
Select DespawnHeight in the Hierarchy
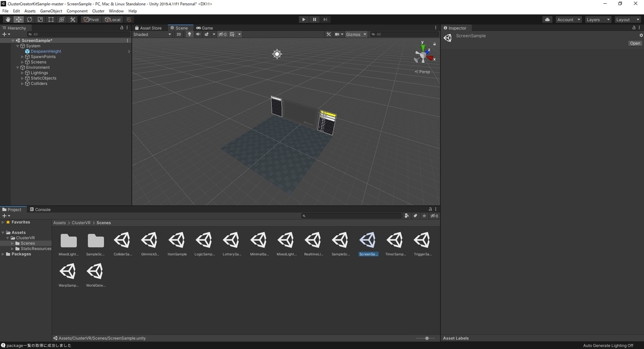click(x=46, y=52)
